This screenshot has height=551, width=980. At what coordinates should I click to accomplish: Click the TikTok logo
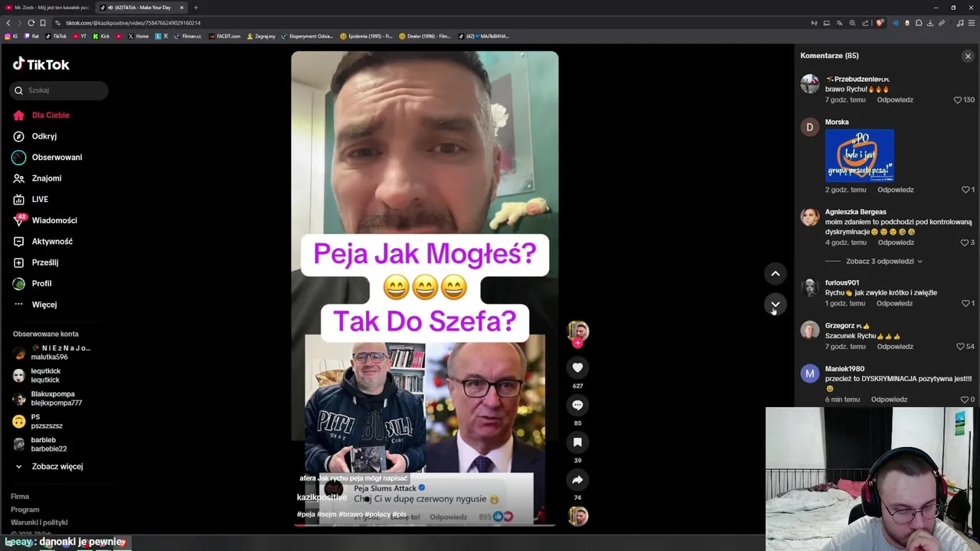(41, 64)
